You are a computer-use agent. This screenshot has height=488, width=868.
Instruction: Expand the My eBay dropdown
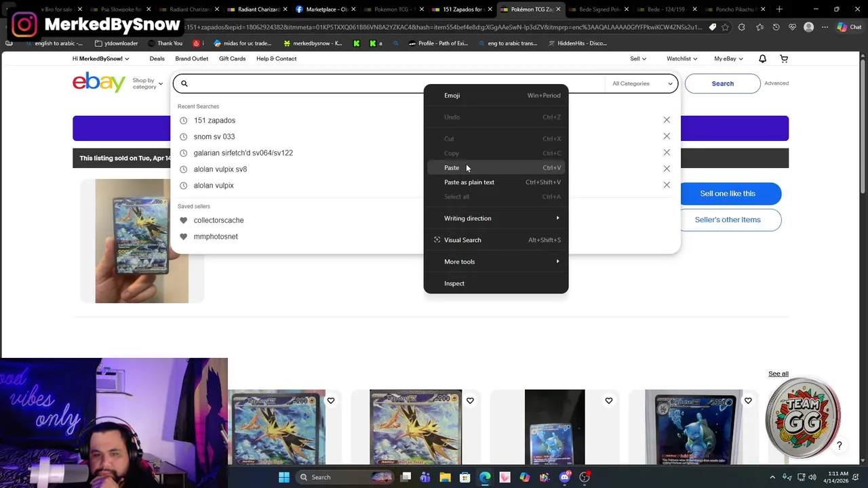pyautogui.click(x=728, y=59)
